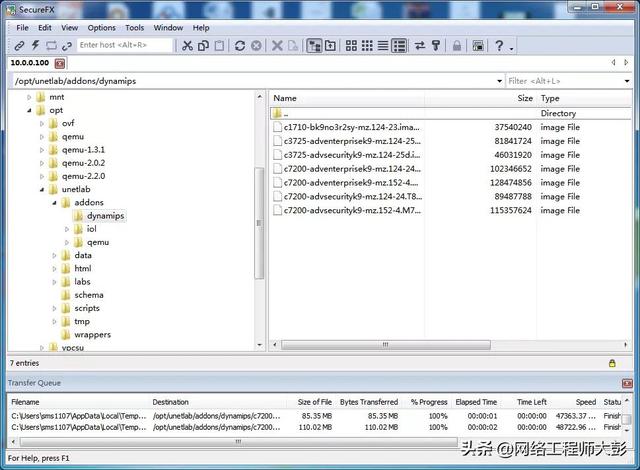
Task: Expand the iol folder node
Action: [x=67, y=229]
